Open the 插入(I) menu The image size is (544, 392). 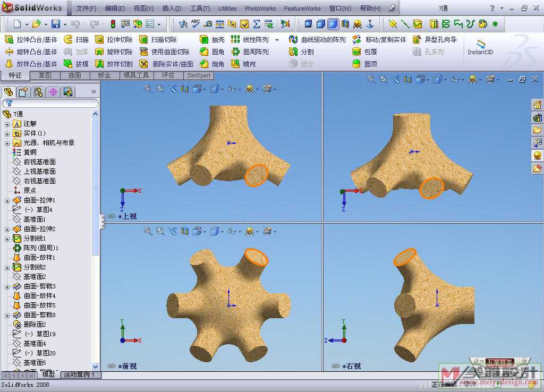(x=172, y=8)
